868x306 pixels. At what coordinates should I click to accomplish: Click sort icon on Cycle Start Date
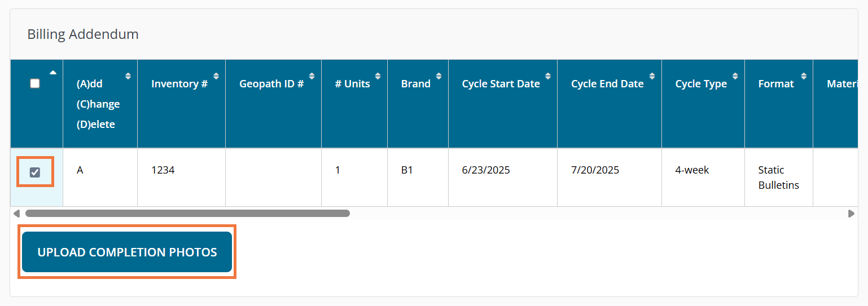tap(548, 76)
